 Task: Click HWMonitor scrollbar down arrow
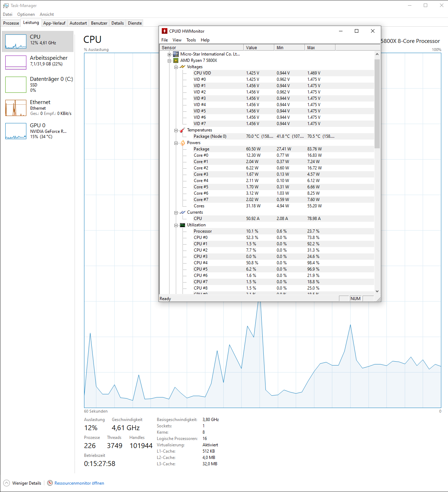[377, 291]
